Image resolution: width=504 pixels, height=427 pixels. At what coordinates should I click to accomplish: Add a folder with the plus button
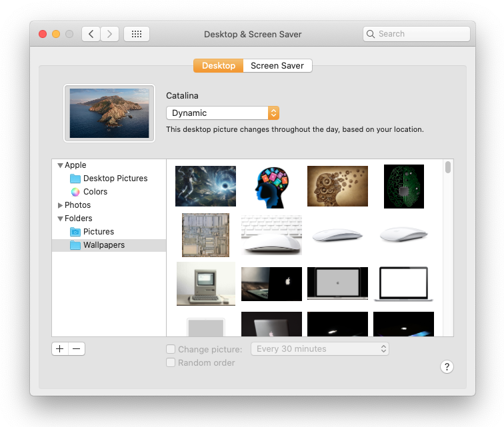[x=60, y=348]
